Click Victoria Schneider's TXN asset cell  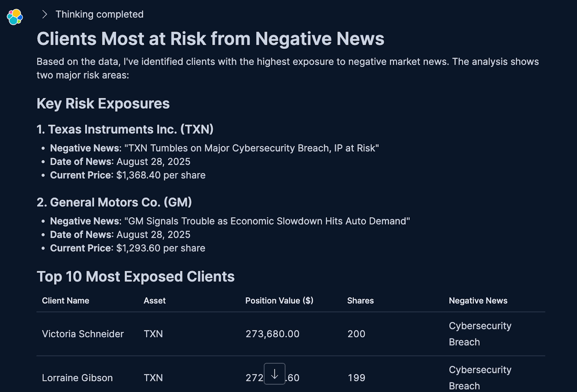coord(153,334)
